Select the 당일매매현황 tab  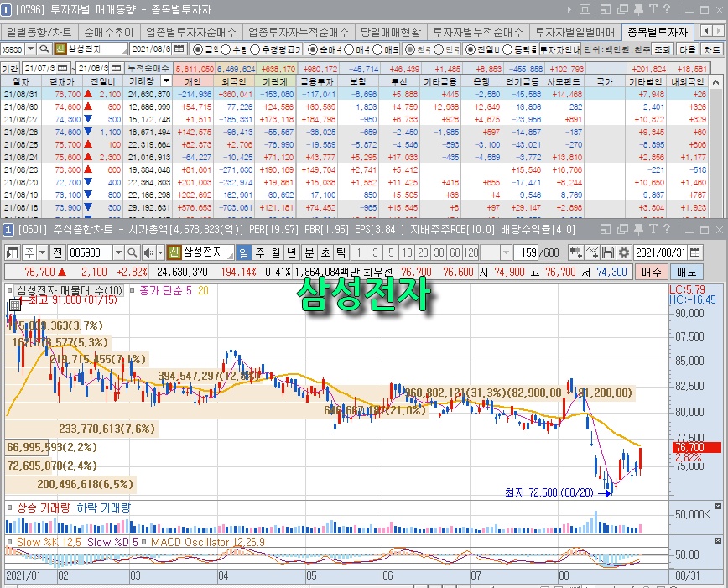click(x=391, y=32)
